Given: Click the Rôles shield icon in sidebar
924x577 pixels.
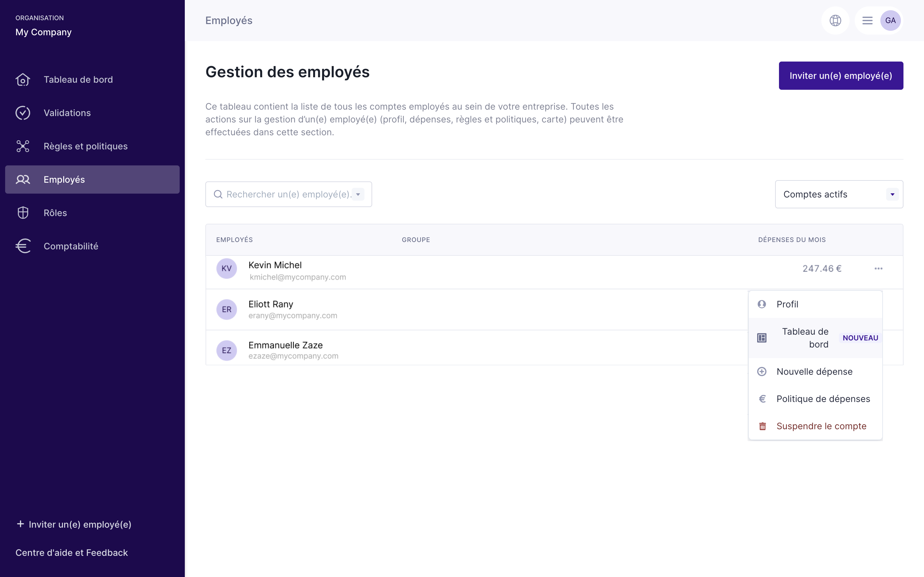Looking at the screenshot, I should 23,213.
